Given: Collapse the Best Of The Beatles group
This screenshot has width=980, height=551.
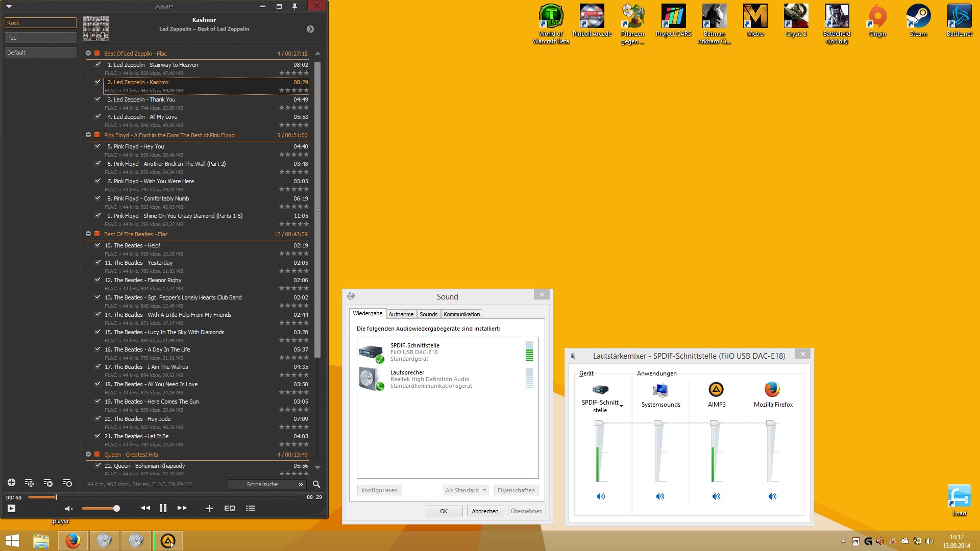Looking at the screenshot, I should tap(88, 234).
